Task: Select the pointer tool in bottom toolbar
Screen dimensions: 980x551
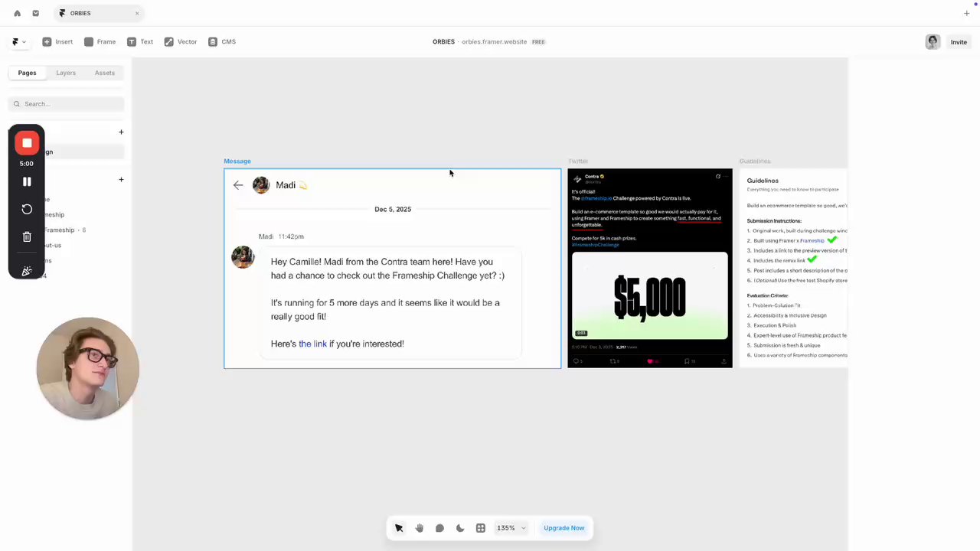Action: pyautogui.click(x=399, y=528)
